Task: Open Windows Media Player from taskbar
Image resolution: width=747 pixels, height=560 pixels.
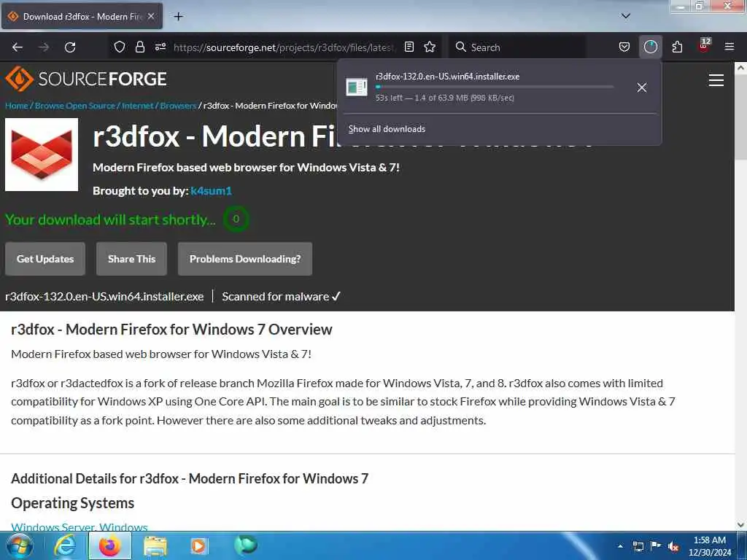Action: click(199, 545)
